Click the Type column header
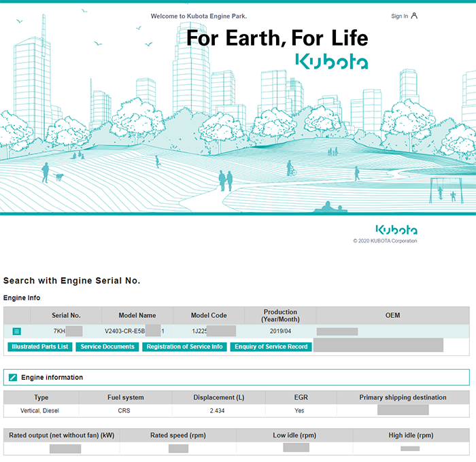The width and height of the screenshot is (476, 462). coord(41,397)
